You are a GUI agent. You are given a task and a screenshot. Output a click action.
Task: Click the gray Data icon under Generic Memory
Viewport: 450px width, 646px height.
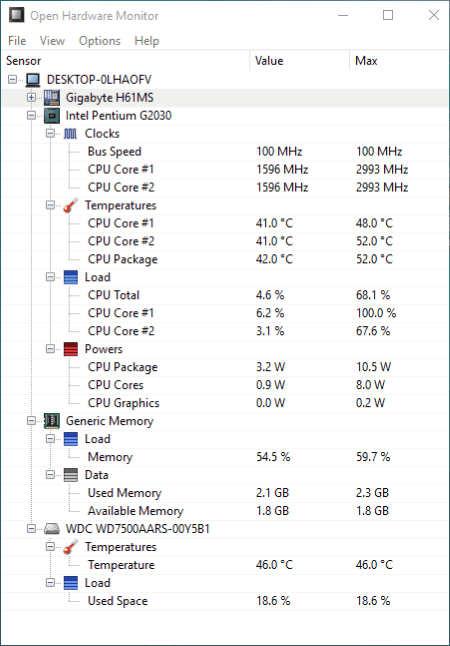coord(70,475)
